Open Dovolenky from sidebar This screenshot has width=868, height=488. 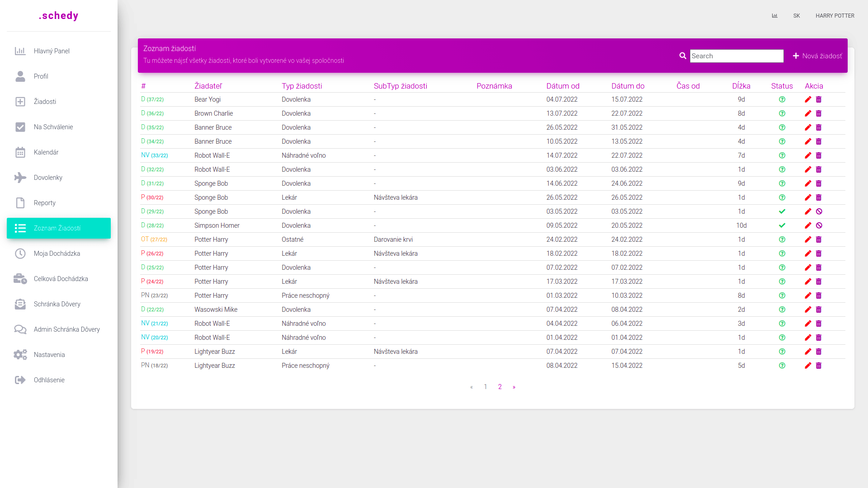[x=59, y=178]
